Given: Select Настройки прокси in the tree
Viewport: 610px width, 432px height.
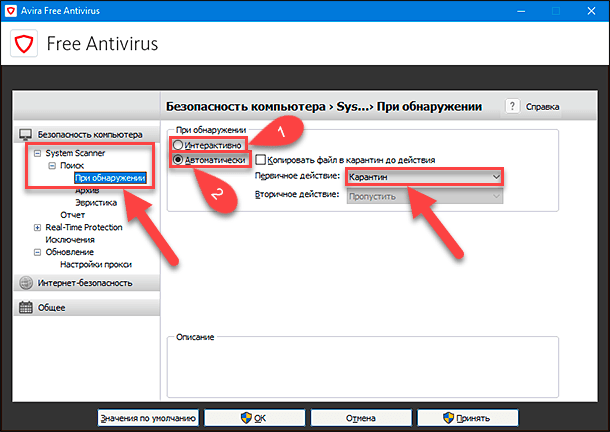Looking at the screenshot, I should click(x=96, y=265).
